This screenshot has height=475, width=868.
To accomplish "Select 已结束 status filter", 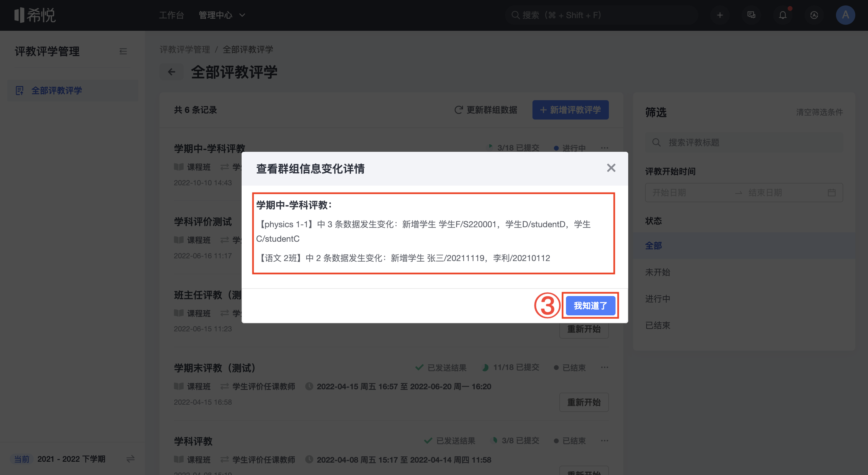I will click(x=744, y=325).
